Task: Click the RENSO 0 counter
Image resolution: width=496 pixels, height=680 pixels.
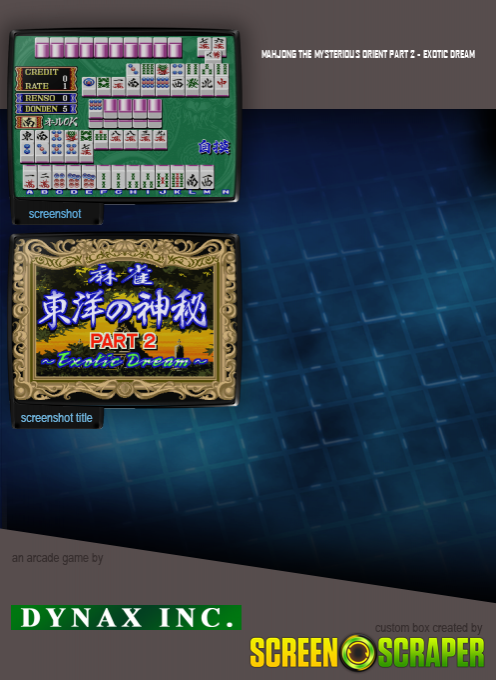Action: [x=46, y=98]
